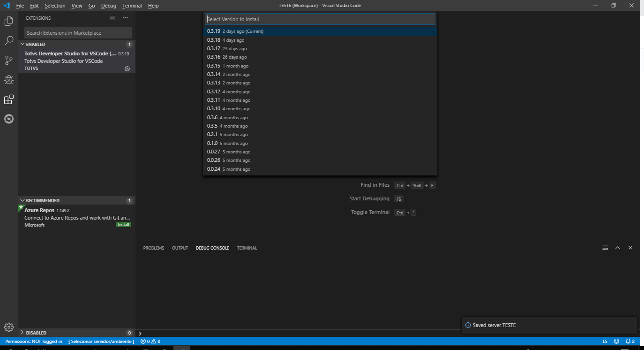Open the File menu

point(20,6)
